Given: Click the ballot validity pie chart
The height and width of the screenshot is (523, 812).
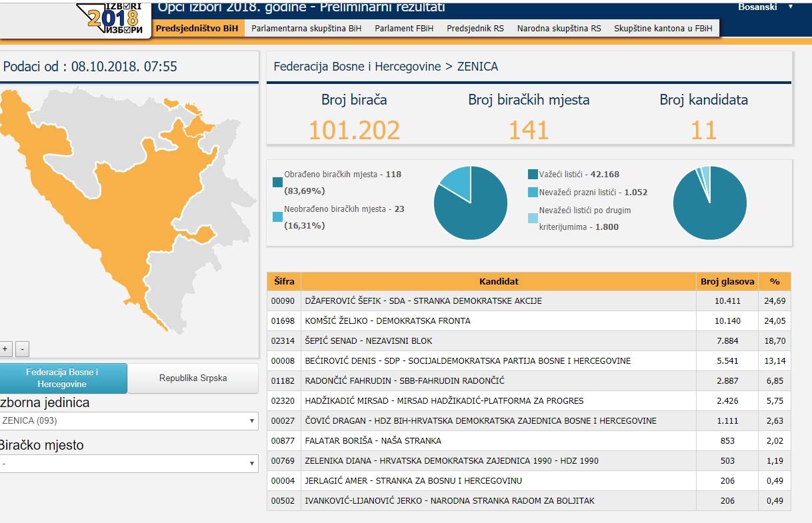Looking at the screenshot, I should coord(709,203).
